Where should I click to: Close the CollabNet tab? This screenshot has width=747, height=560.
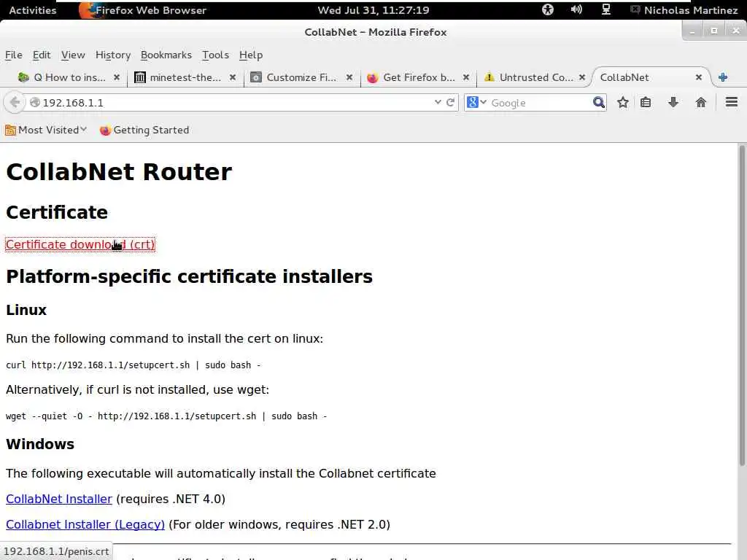(x=698, y=77)
